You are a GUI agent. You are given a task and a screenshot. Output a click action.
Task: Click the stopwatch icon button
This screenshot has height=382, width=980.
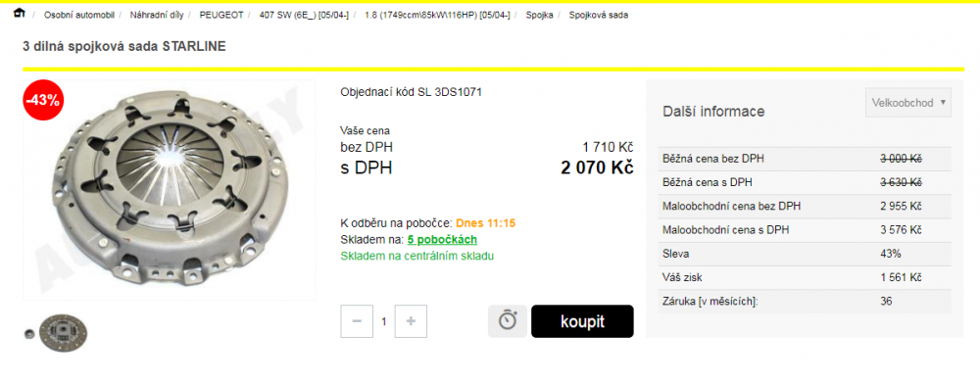coord(508,321)
